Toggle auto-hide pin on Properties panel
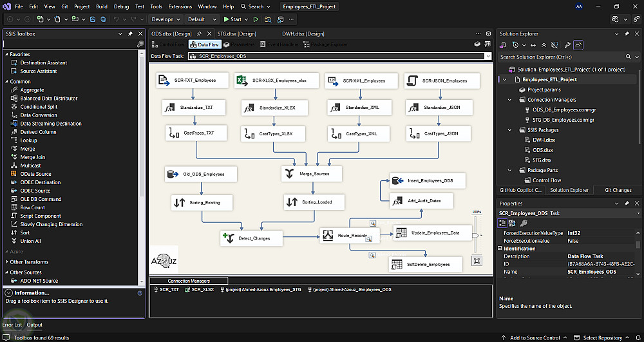644x342 pixels. point(627,204)
